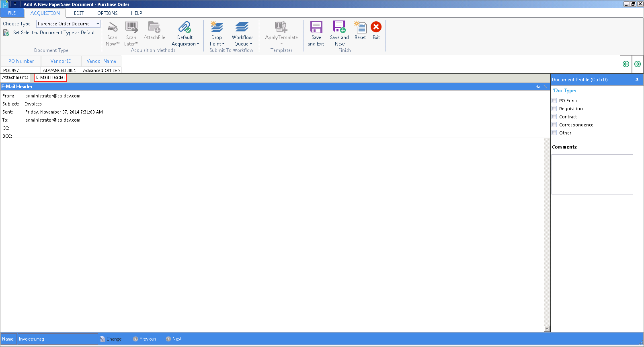Click the ApplyTemplate icon
The width and height of the screenshot is (644, 347).
(281, 27)
